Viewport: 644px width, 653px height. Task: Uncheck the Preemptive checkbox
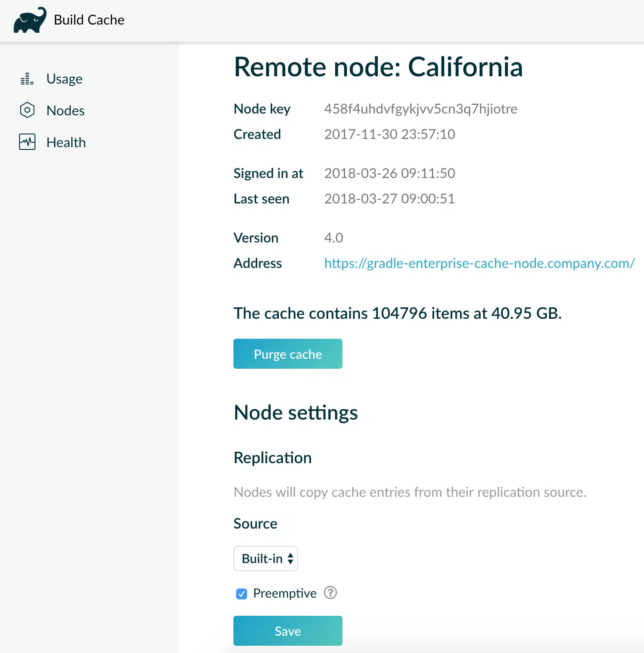click(x=242, y=594)
